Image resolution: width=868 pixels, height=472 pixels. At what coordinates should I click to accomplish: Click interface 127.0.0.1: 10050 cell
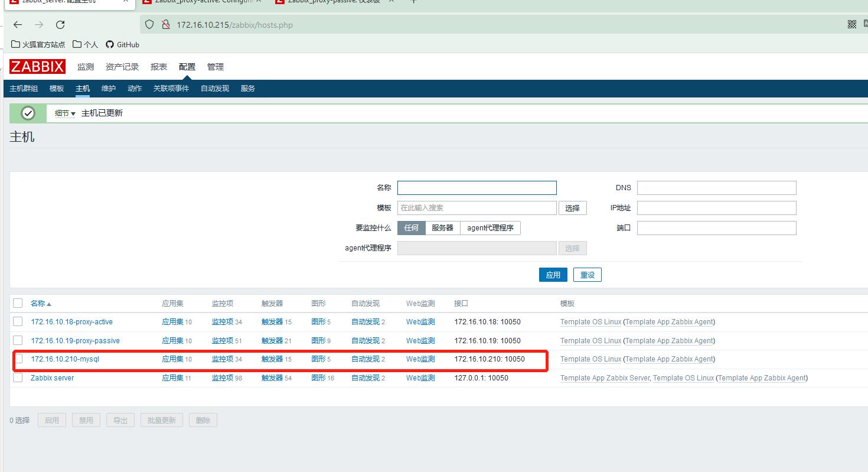click(481, 378)
